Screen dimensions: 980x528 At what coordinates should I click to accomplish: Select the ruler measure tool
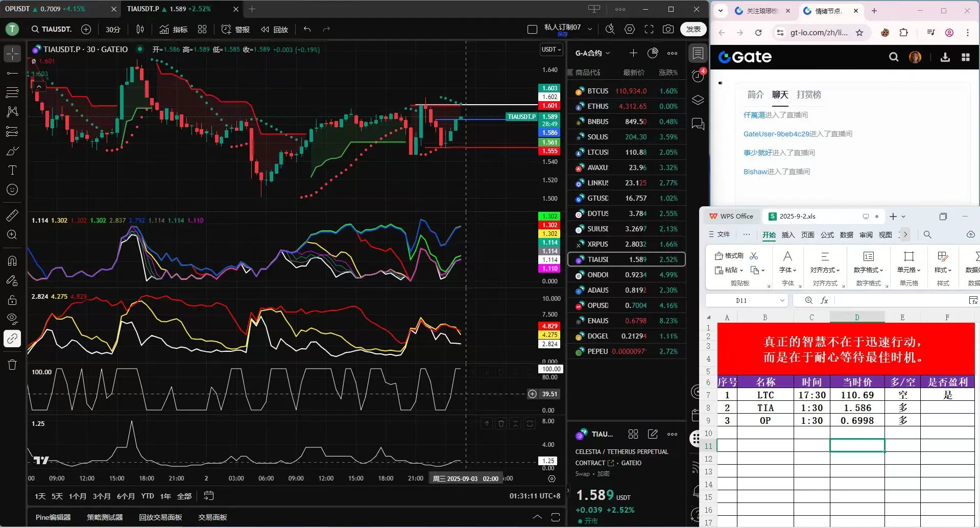pos(12,215)
